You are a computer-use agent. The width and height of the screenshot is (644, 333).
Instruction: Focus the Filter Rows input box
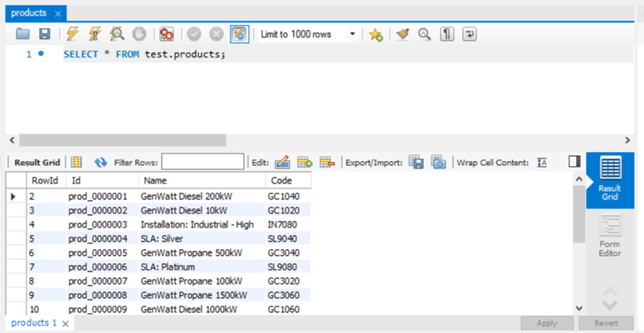[x=202, y=162]
